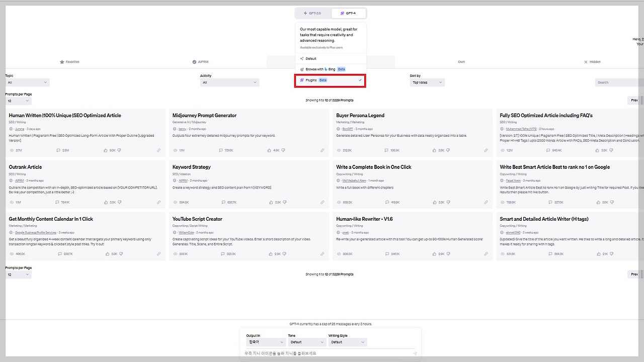This screenshot has height=362, width=644.
Task: Open the Outrank Article prompt title
Action: point(25,167)
